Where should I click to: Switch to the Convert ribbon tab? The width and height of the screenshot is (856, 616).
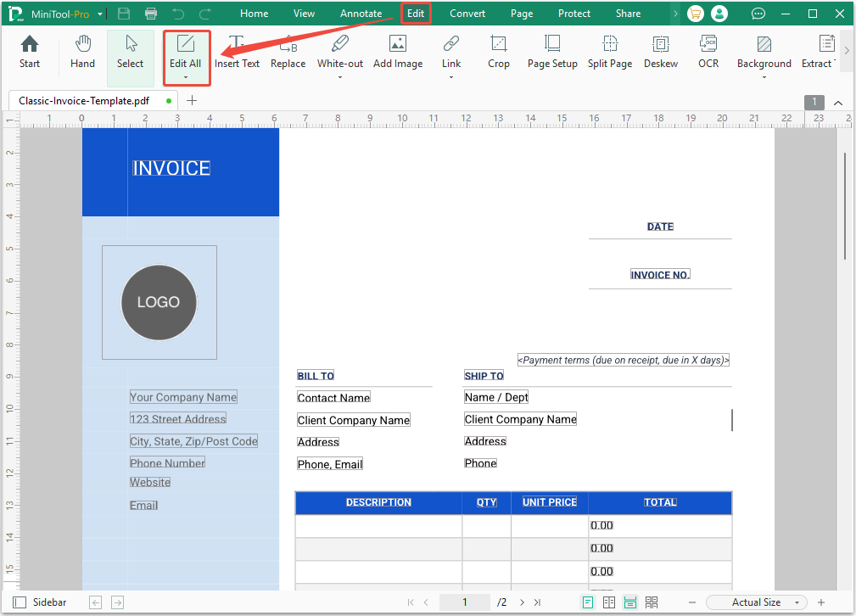467,13
